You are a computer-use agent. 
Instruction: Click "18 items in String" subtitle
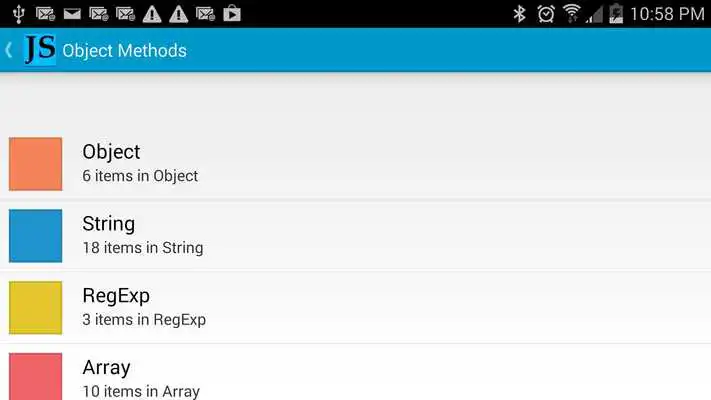click(143, 248)
